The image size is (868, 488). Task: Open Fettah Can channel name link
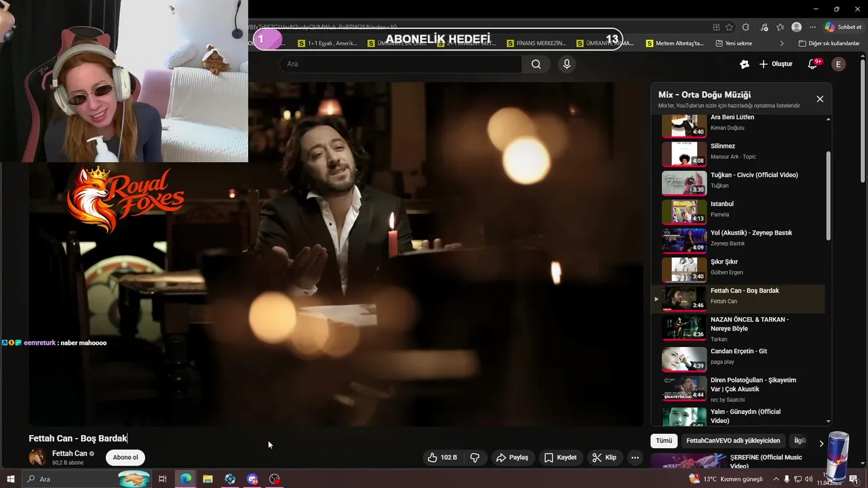tap(69, 453)
